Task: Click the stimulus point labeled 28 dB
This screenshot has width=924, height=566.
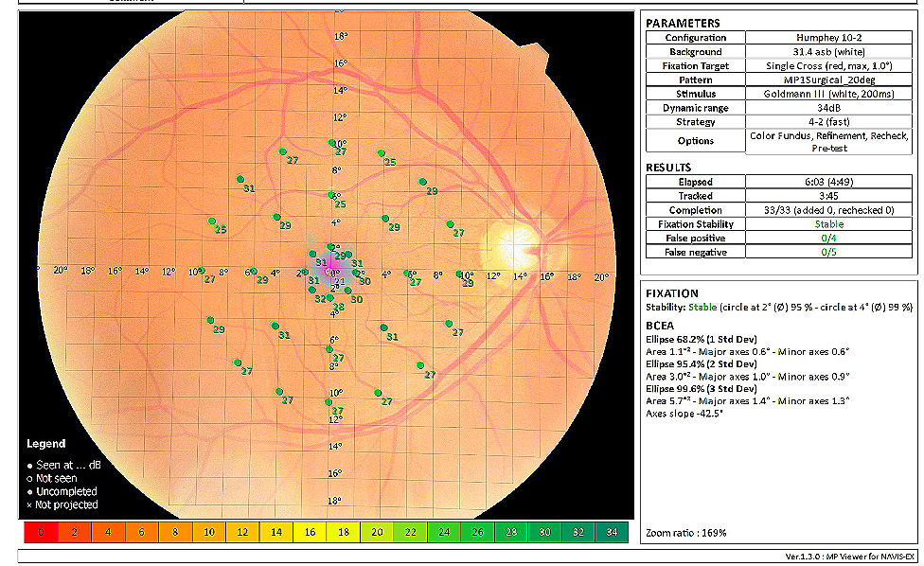Action: (330, 298)
